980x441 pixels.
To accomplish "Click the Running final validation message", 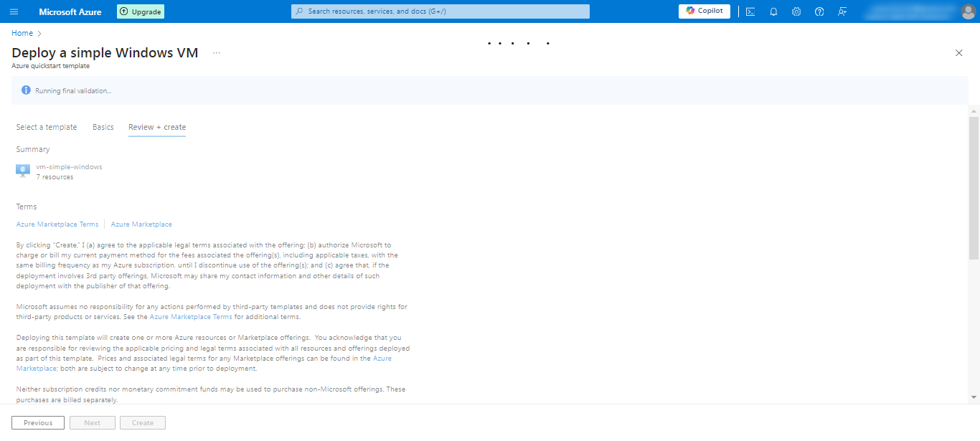I will [73, 91].
